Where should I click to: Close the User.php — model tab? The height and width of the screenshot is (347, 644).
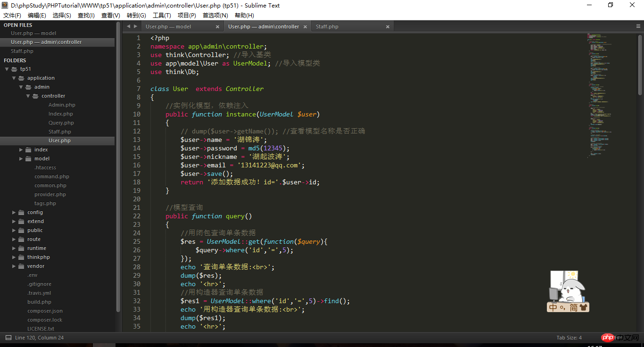point(217,27)
